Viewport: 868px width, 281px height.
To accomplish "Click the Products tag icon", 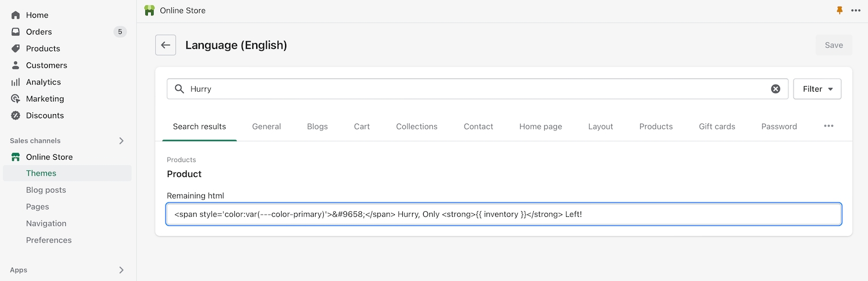I will click(16, 48).
